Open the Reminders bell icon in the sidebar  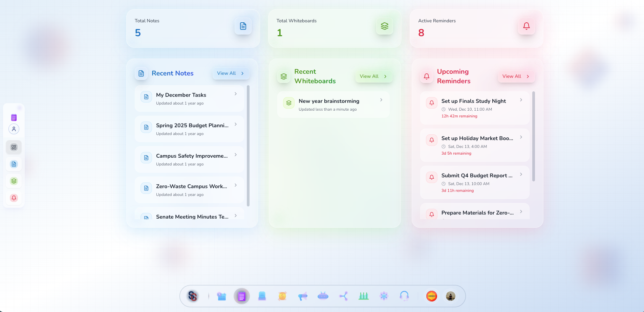pos(14,198)
